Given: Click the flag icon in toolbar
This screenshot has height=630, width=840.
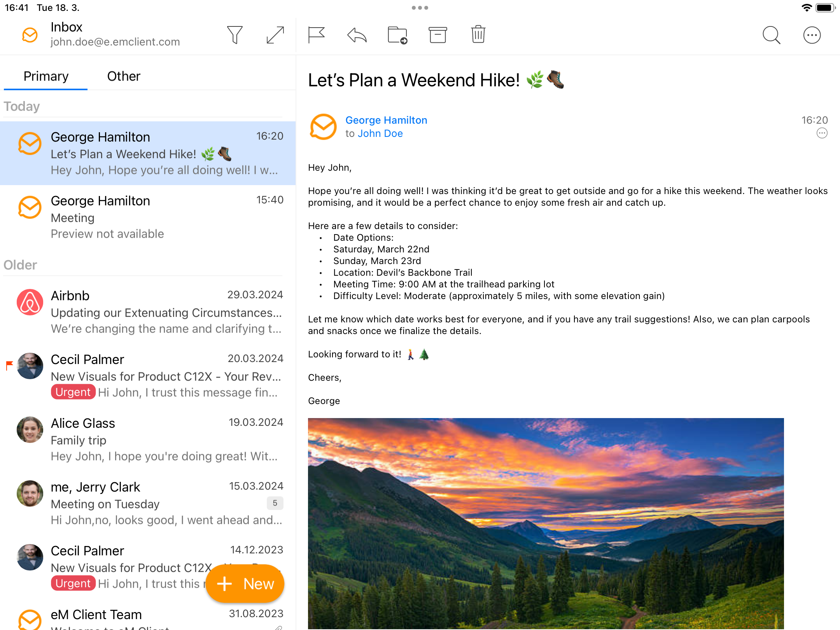Looking at the screenshot, I should coord(316,35).
